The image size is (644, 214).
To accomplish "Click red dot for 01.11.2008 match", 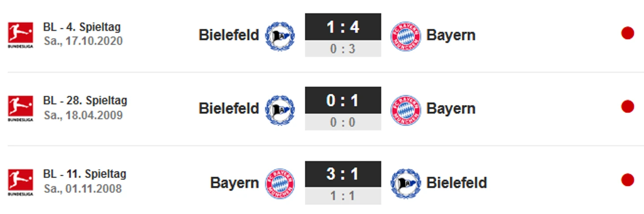I will [627, 180].
